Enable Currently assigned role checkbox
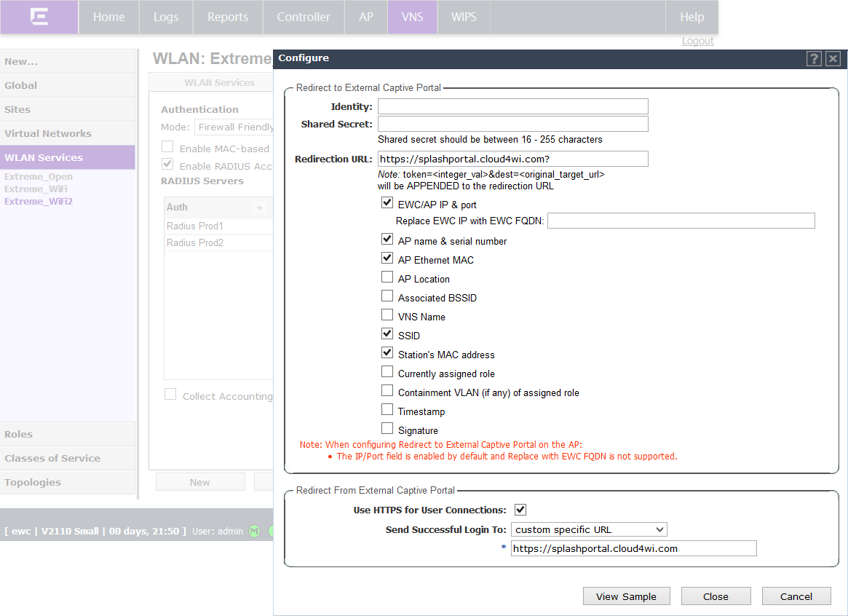This screenshot has height=616, width=848. click(x=387, y=371)
